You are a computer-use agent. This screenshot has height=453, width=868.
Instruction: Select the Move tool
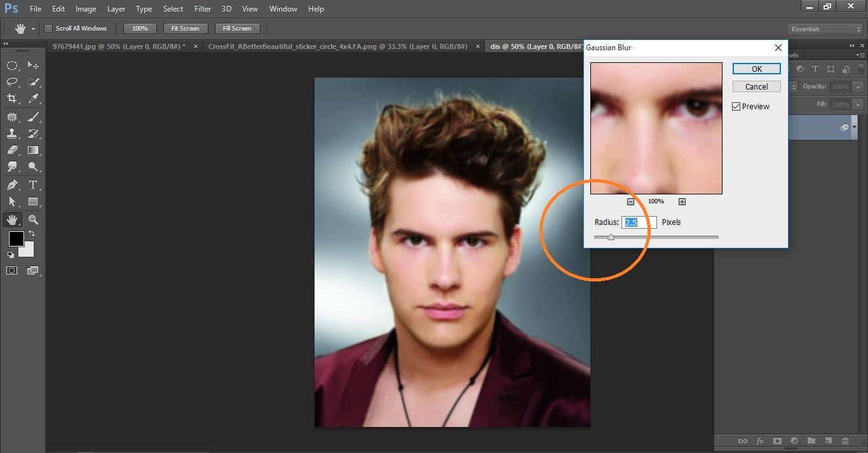[33, 65]
